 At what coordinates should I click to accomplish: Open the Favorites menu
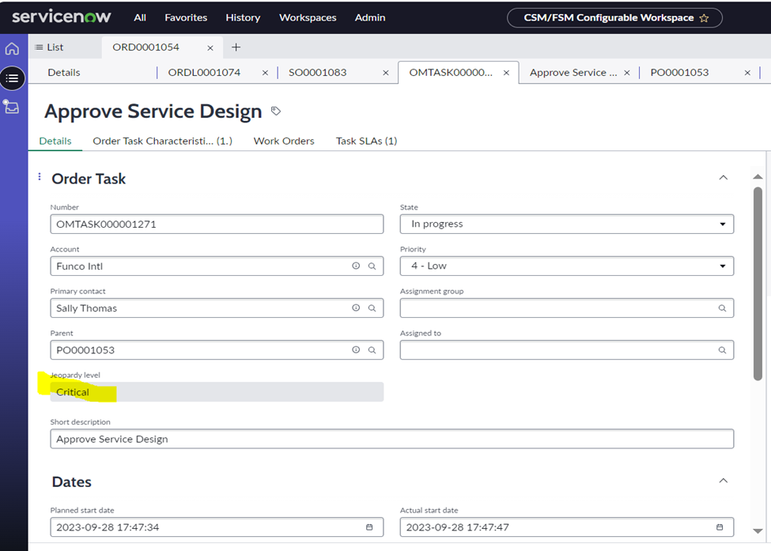[186, 18]
